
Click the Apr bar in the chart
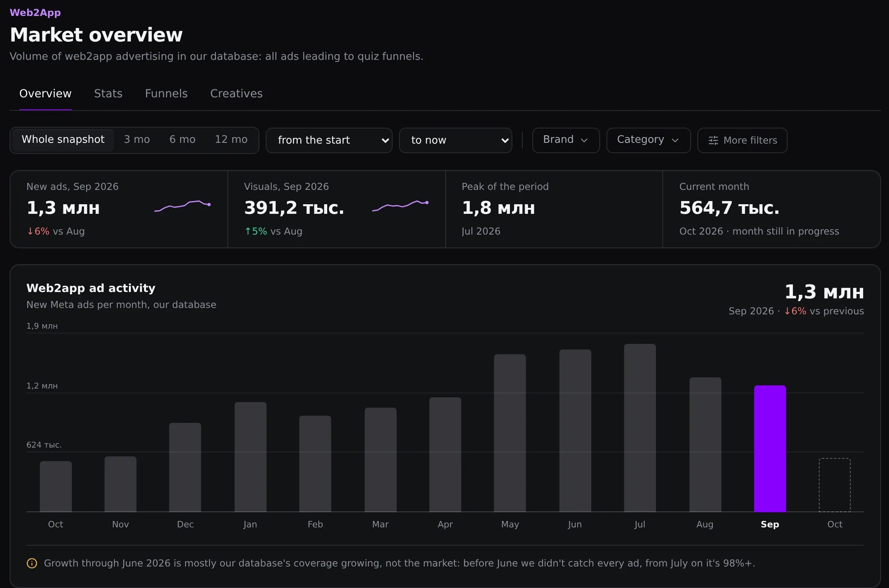click(445, 454)
